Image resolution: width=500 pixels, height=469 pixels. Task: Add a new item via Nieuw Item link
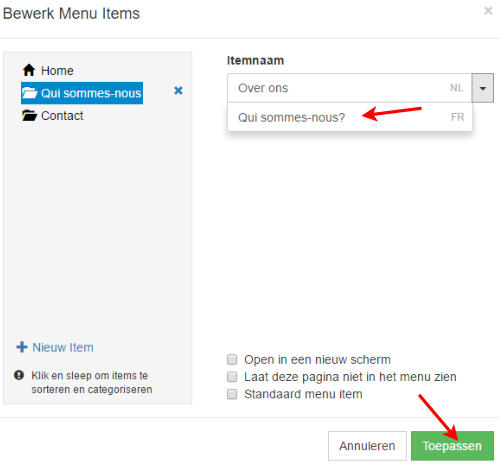63,347
